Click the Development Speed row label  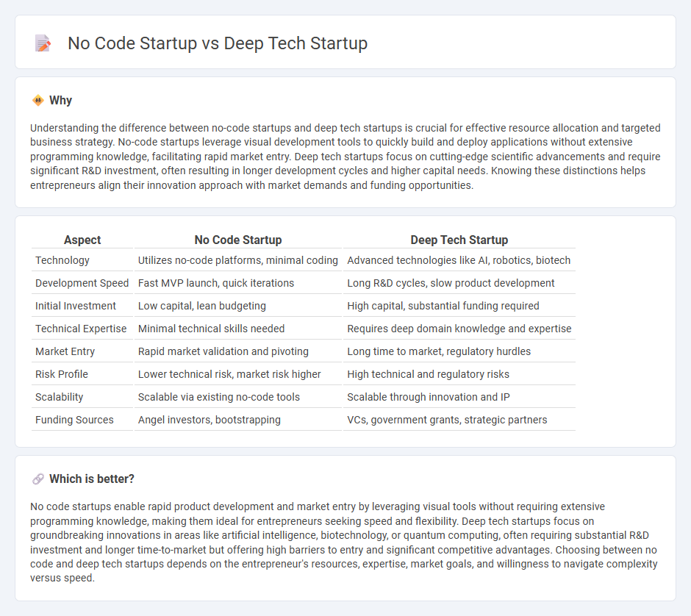click(82, 283)
